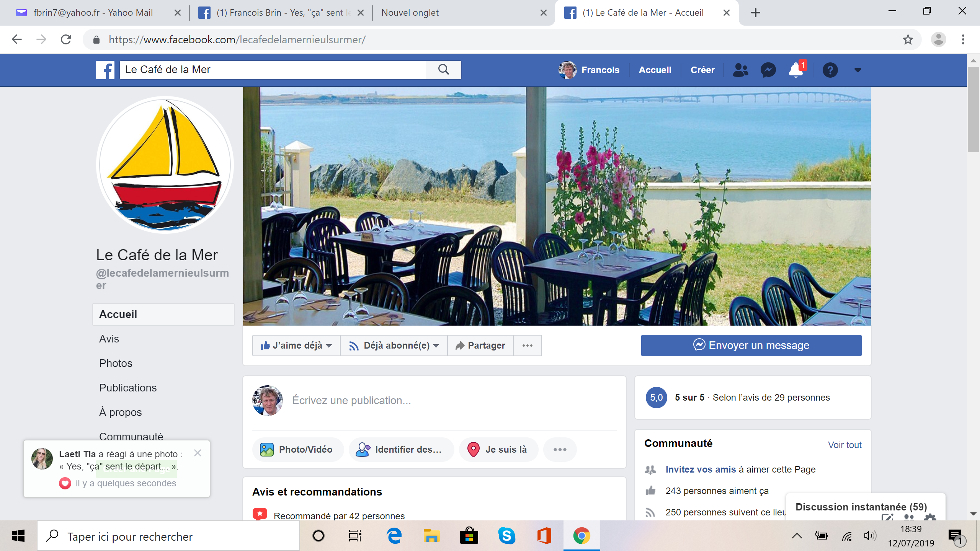Click the Facebook logo icon in header

click(105, 70)
